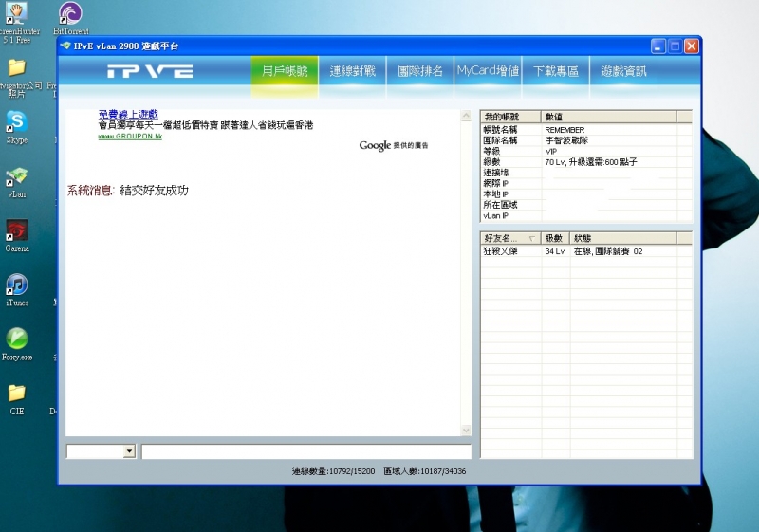Open the Foxy.exe desktop icon

point(17,344)
